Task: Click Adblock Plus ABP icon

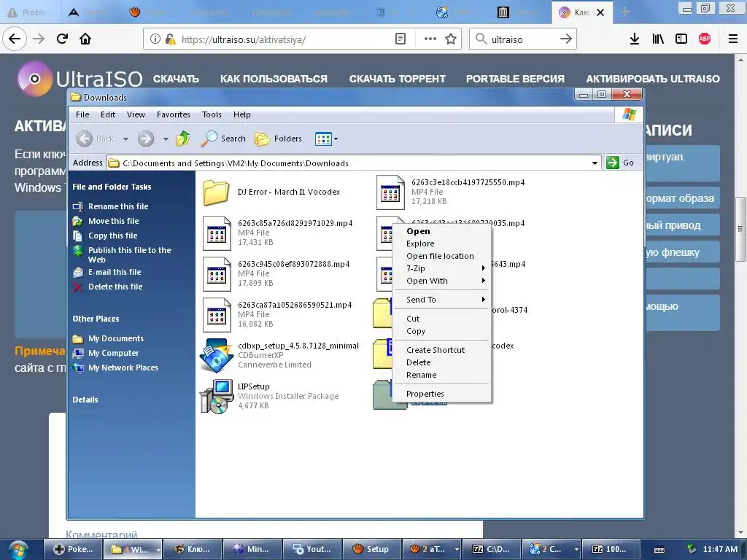Action: (705, 39)
